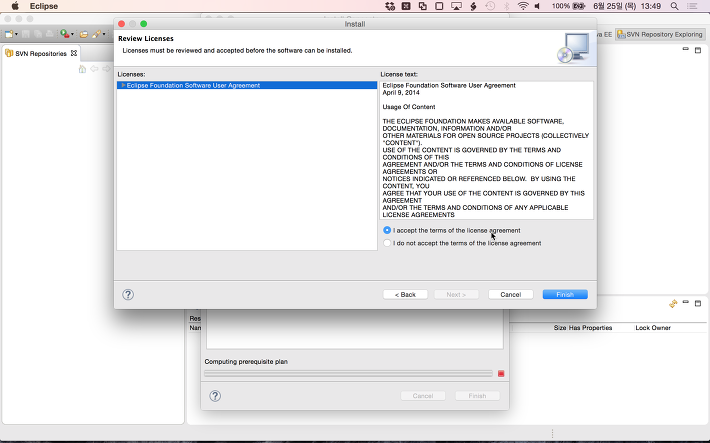The height and width of the screenshot is (443, 710).
Task: Click disabled Cancel in background dialog
Action: tap(423, 396)
